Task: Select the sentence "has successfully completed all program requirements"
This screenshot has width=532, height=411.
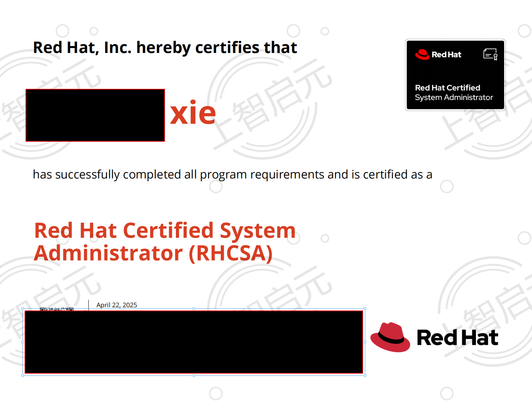Action: point(178,174)
